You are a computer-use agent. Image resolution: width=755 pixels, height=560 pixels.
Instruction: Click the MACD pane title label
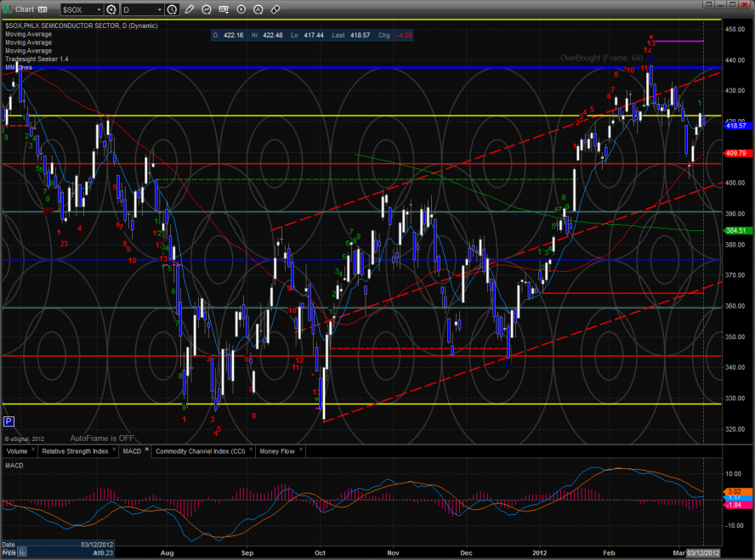tap(14, 466)
